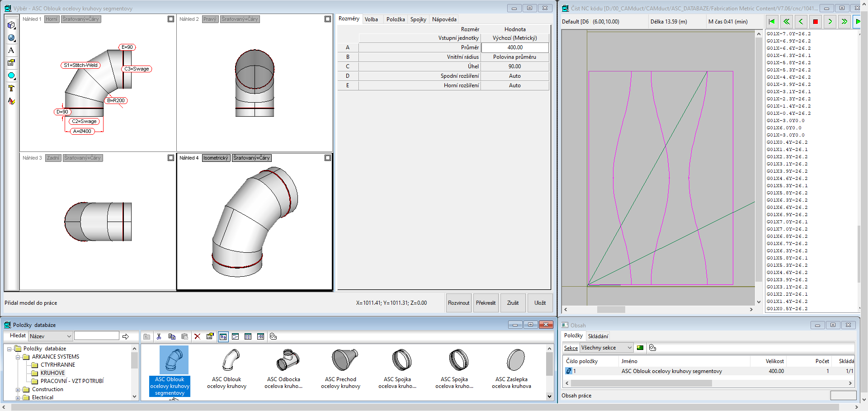This screenshot has width=868, height=411.
Task: Step back one NC line
Action: point(801,21)
